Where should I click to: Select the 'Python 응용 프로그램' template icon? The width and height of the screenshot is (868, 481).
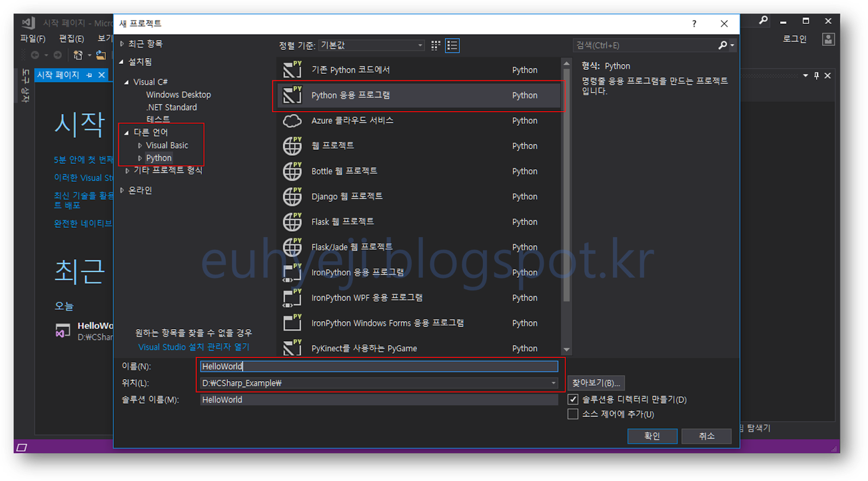tap(292, 95)
